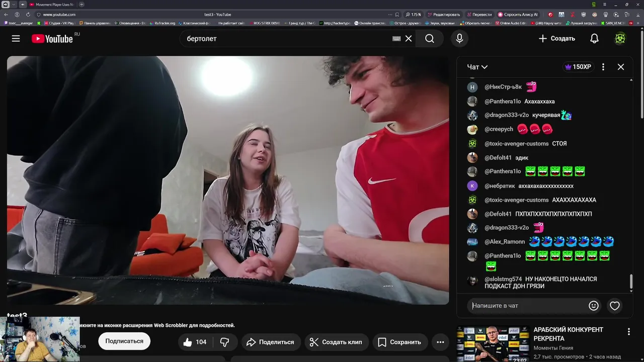
Task: Reload the page with the refresh icon
Action: pos(28,15)
